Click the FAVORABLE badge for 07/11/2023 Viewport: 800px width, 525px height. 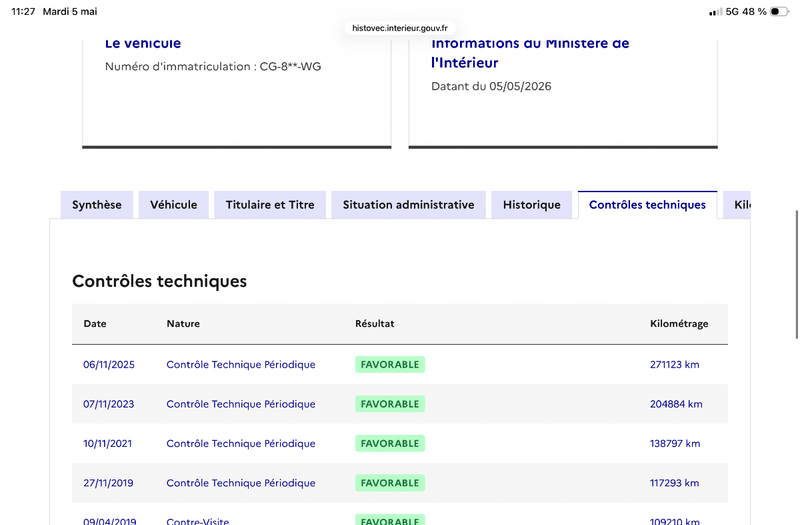[x=390, y=404]
